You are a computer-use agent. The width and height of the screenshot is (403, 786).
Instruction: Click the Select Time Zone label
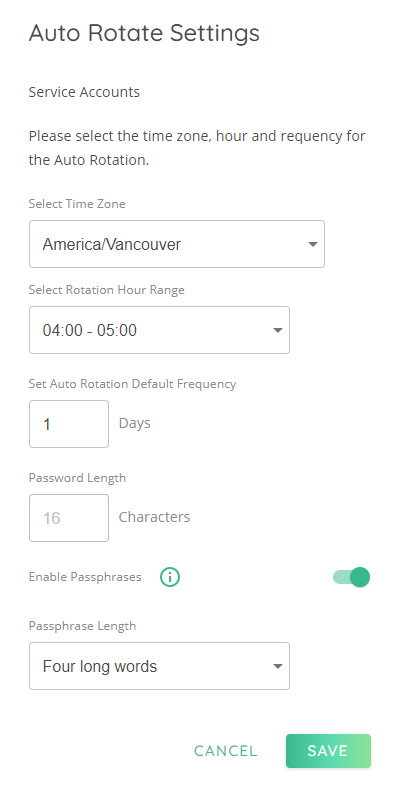click(x=77, y=204)
